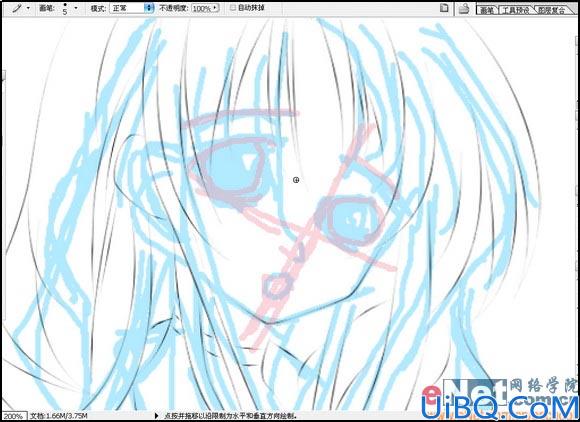Screen dimensions: 580x422
Task: Click the 不透明度: label
Action: tap(174, 8)
